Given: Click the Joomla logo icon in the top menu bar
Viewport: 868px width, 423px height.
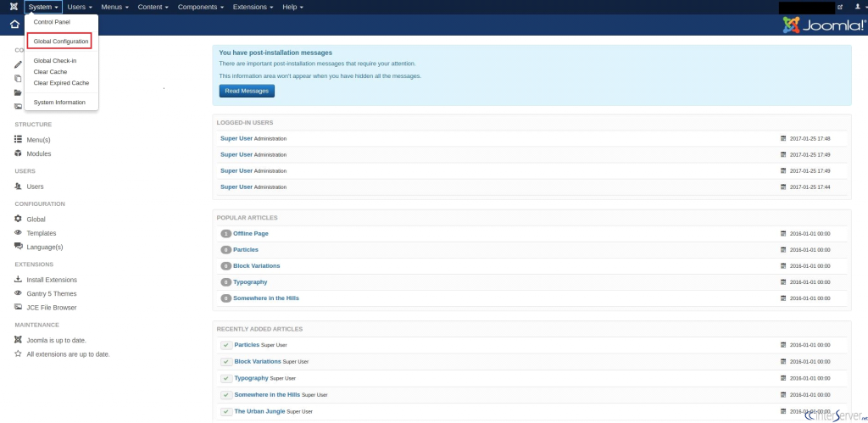Looking at the screenshot, I should 14,7.
